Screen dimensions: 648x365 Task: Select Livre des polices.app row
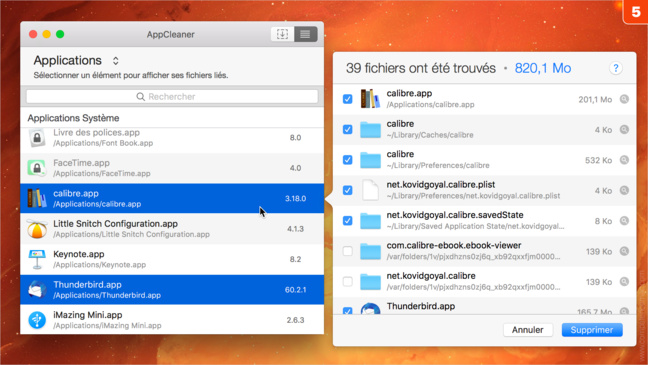172,138
